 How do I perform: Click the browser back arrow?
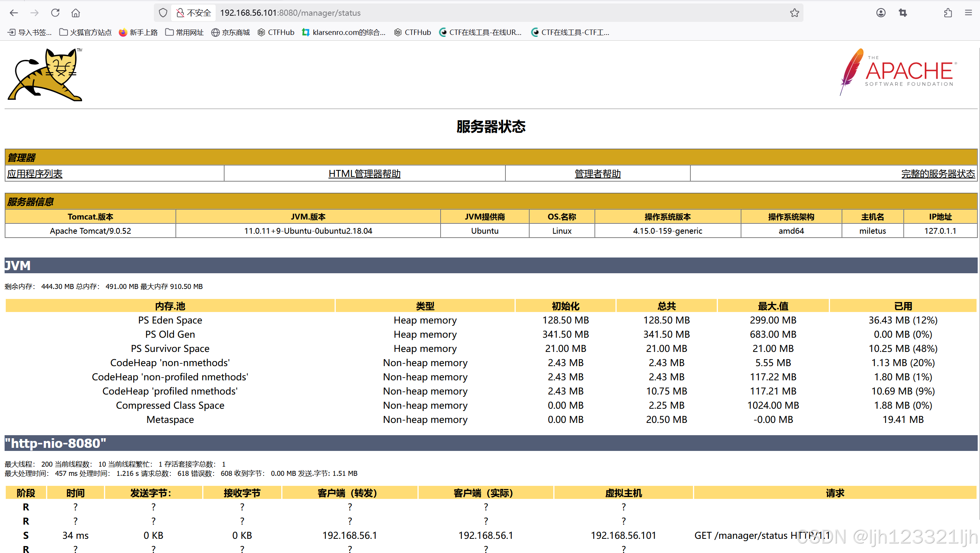pyautogui.click(x=14, y=13)
